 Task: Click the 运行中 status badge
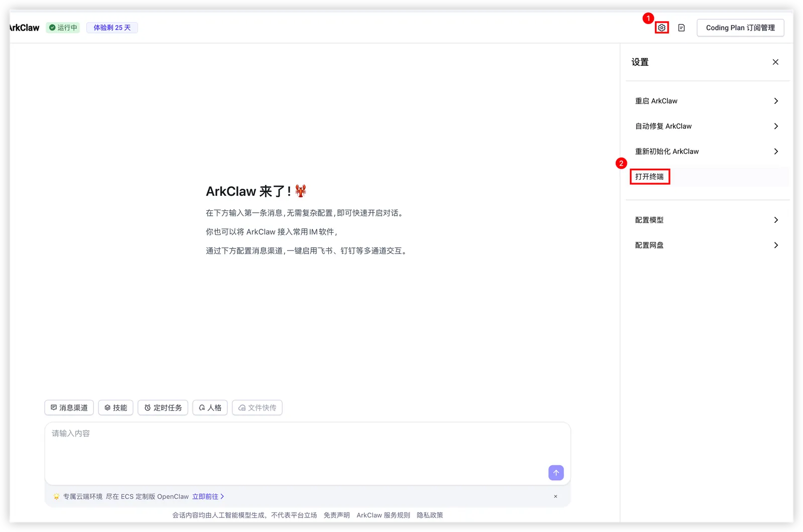(x=63, y=28)
